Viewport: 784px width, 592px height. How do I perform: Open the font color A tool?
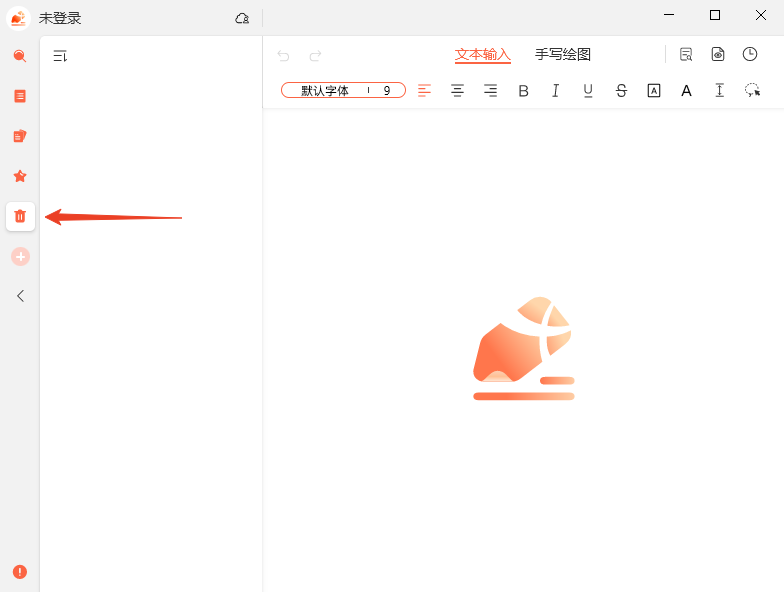coord(686,91)
